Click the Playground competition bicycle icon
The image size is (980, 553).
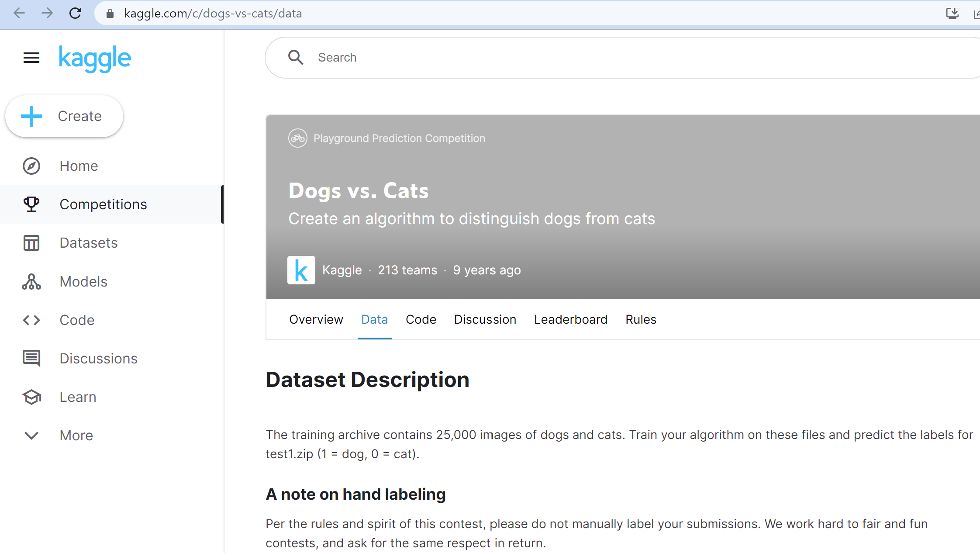point(298,138)
